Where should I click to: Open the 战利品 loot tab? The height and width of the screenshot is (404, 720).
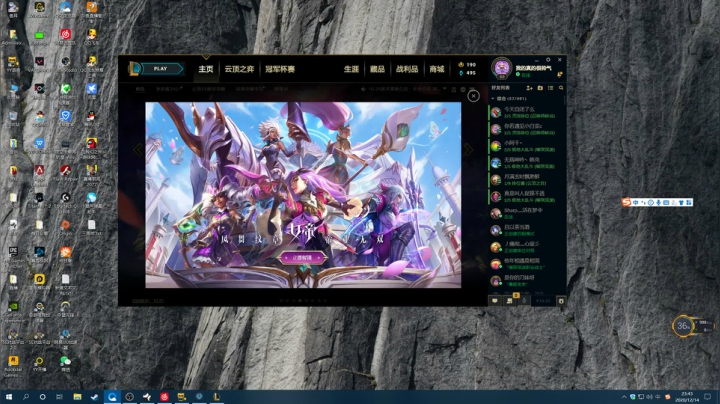coord(407,69)
